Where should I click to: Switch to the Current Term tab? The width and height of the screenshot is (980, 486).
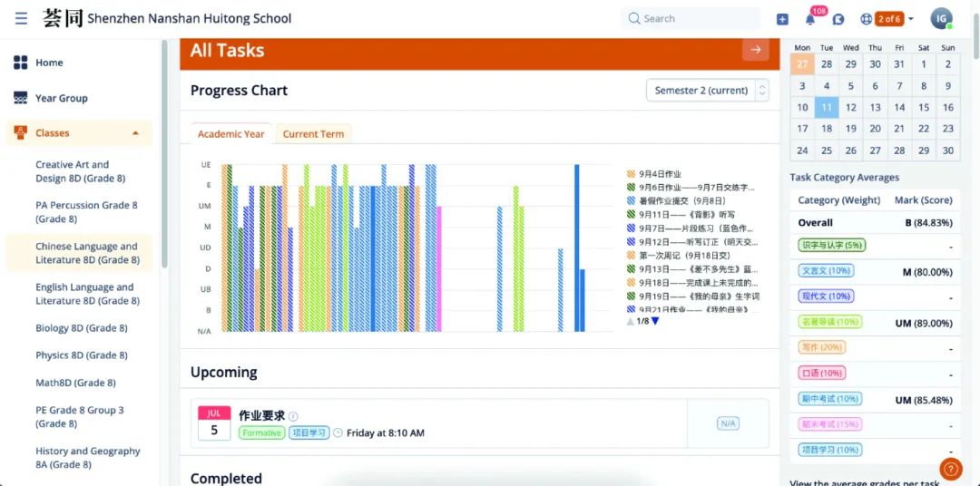pyautogui.click(x=313, y=134)
